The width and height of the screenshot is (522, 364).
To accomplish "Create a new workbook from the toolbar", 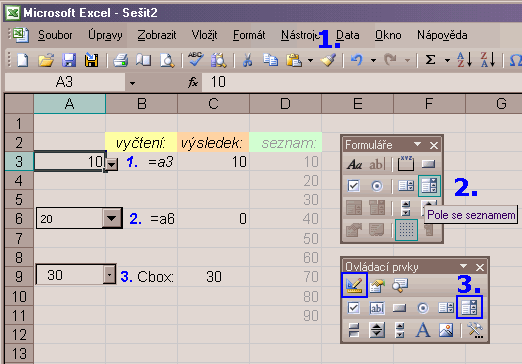I will 22,60.
